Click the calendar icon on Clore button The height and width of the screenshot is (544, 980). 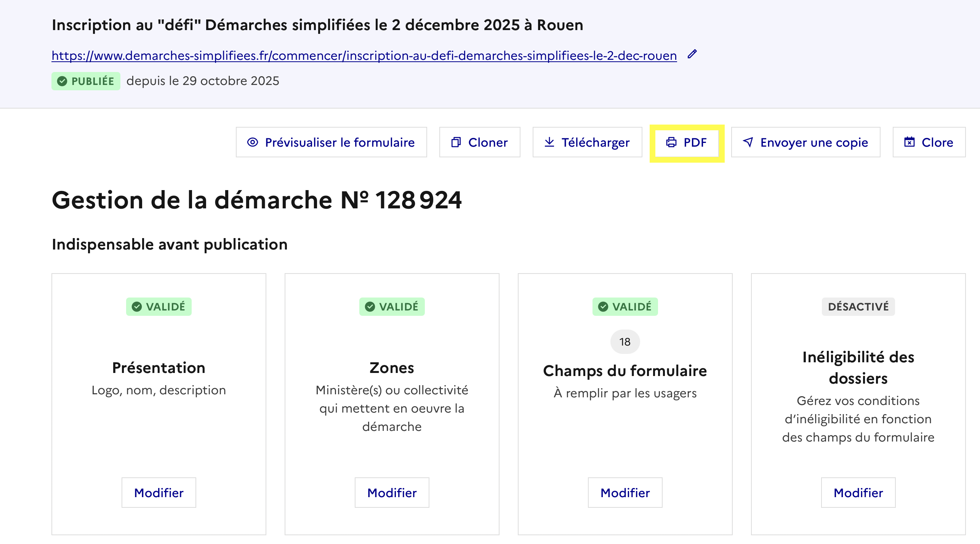[x=910, y=142]
